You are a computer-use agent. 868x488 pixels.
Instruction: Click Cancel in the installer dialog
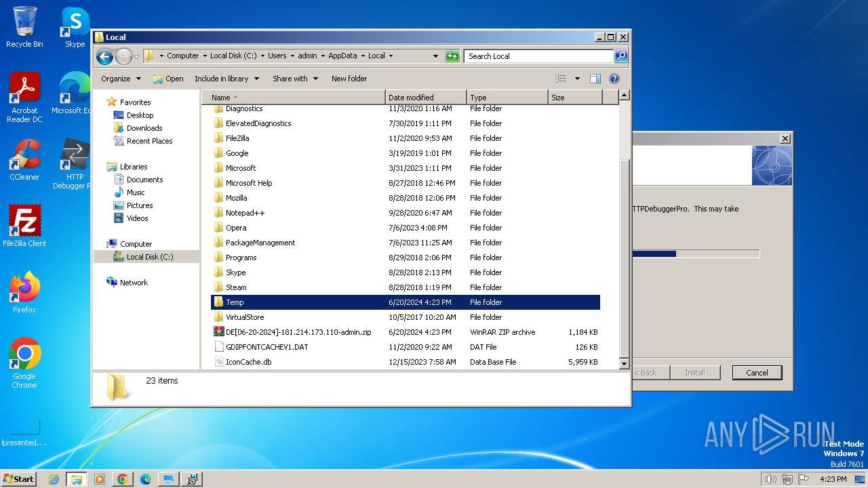pos(757,373)
